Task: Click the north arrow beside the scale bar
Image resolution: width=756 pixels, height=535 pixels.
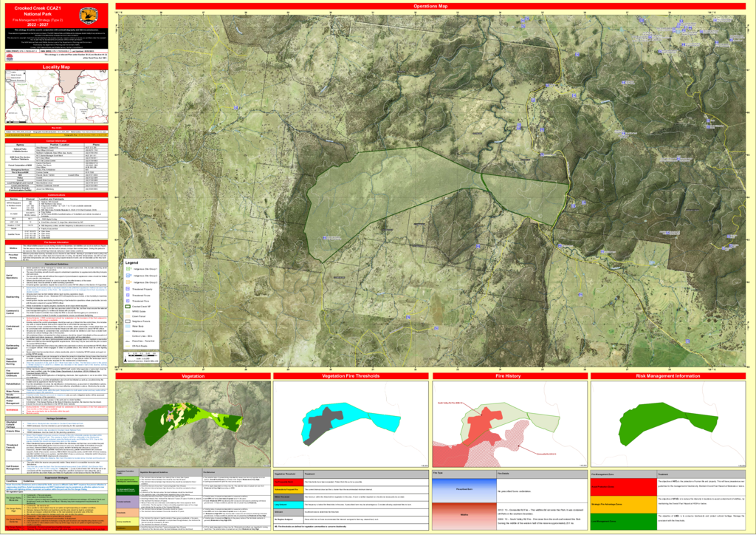Action: 125,361
